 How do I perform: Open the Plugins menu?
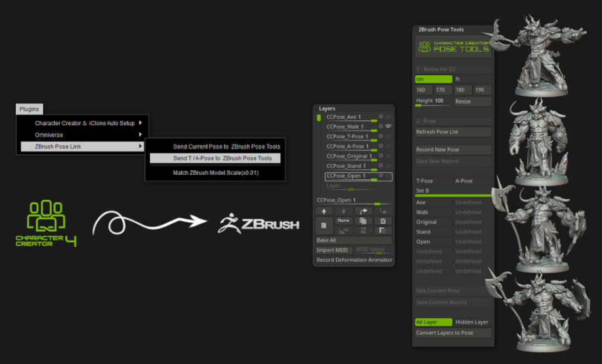point(29,109)
